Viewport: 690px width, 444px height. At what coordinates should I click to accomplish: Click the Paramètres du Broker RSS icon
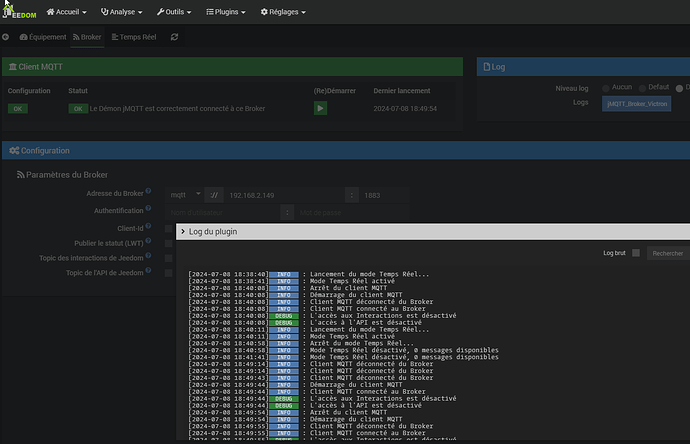point(20,175)
